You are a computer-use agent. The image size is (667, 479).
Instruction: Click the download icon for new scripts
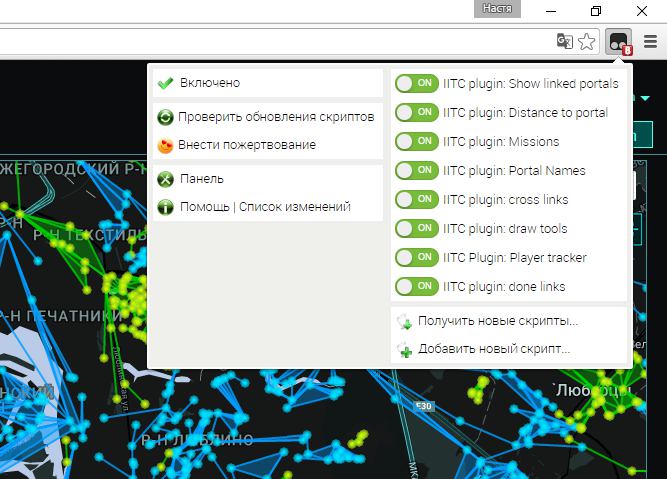pyautogui.click(x=405, y=322)
